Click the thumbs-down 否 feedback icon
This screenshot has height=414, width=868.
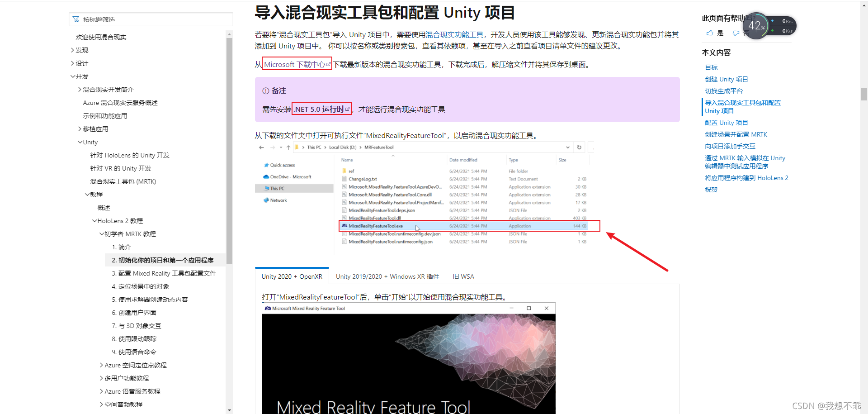(x=736, y=33)
